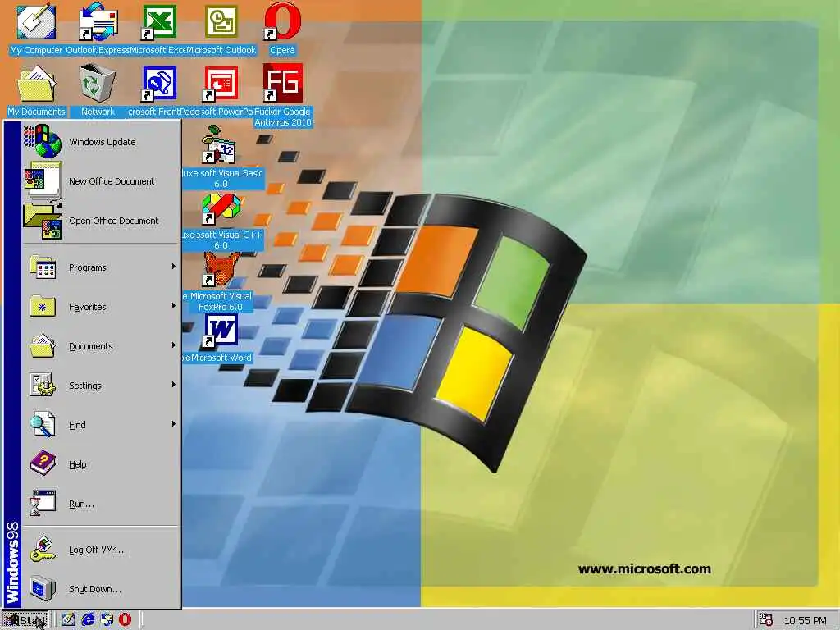The image size is (840, 630).
Task: Click the Start button on the taskbar
Action: 25,620
